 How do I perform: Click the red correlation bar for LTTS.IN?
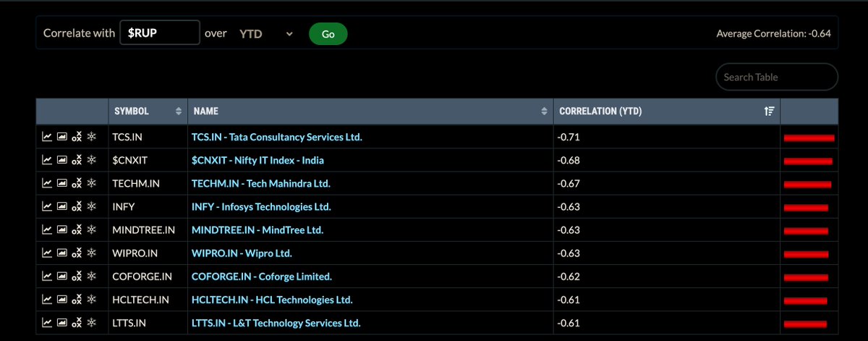pos(805,323)
